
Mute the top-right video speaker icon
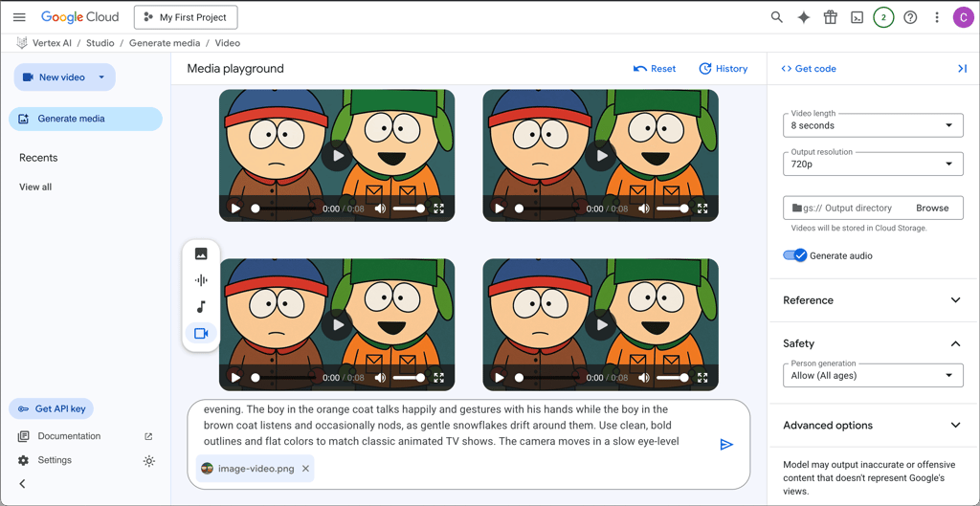(x=644, y=209)
